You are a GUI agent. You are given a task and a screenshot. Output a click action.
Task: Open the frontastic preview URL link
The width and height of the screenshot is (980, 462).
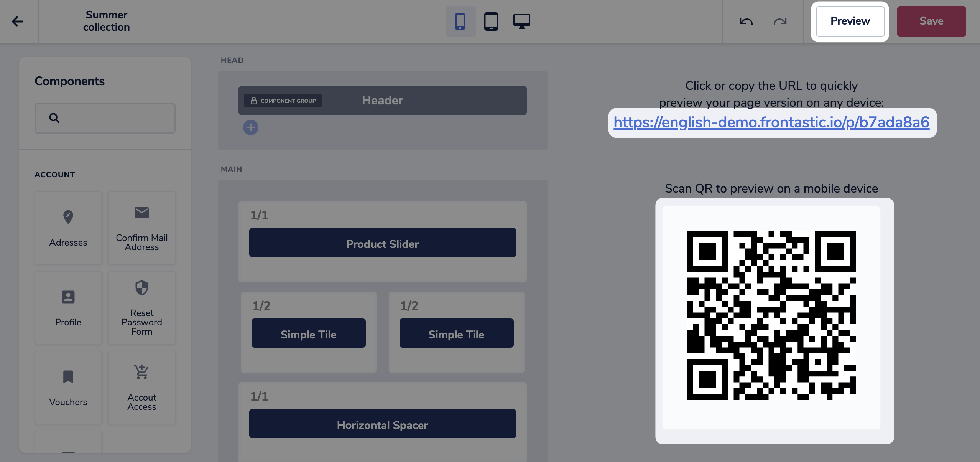[771, 122]
